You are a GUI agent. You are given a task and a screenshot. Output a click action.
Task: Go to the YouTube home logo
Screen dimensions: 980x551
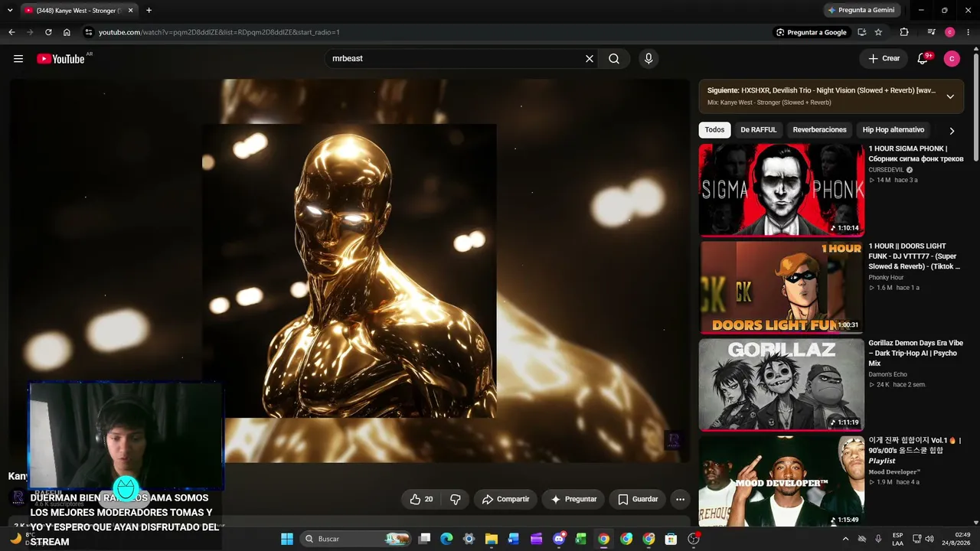[60, 59]
